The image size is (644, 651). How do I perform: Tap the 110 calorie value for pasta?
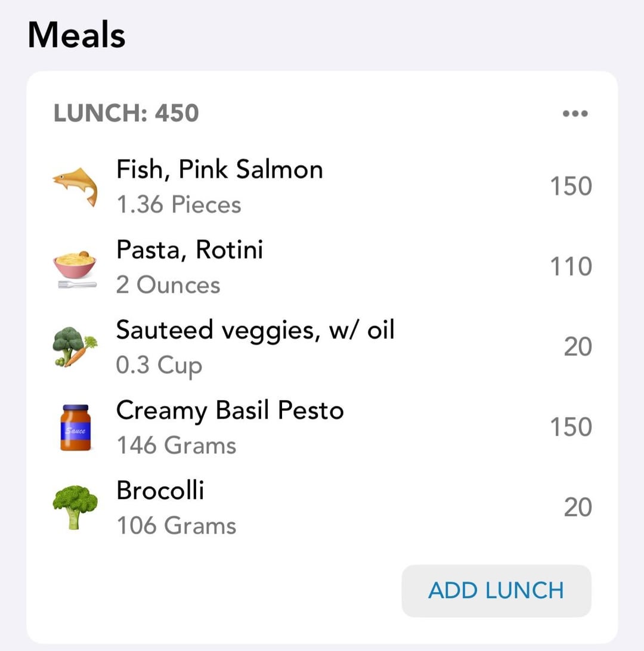571,266
